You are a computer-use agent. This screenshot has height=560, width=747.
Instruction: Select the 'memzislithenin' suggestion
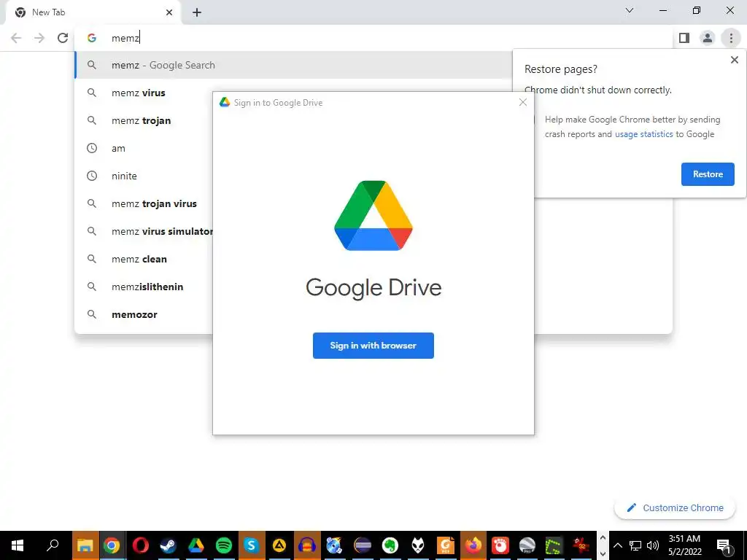click(144, 287)
